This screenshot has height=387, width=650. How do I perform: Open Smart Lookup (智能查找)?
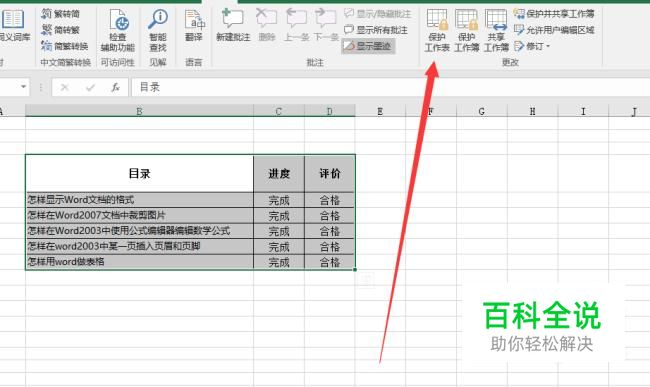coord(158,31)
